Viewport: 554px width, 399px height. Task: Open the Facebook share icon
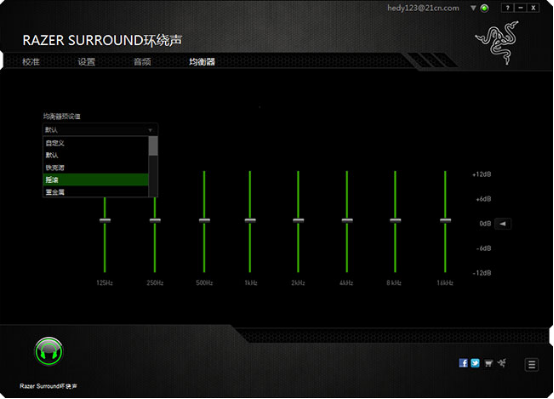click(x=463, y=363)
